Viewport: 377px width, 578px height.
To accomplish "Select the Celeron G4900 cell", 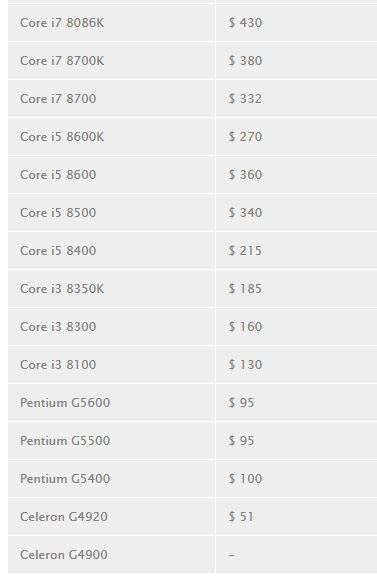I will 111,554.
